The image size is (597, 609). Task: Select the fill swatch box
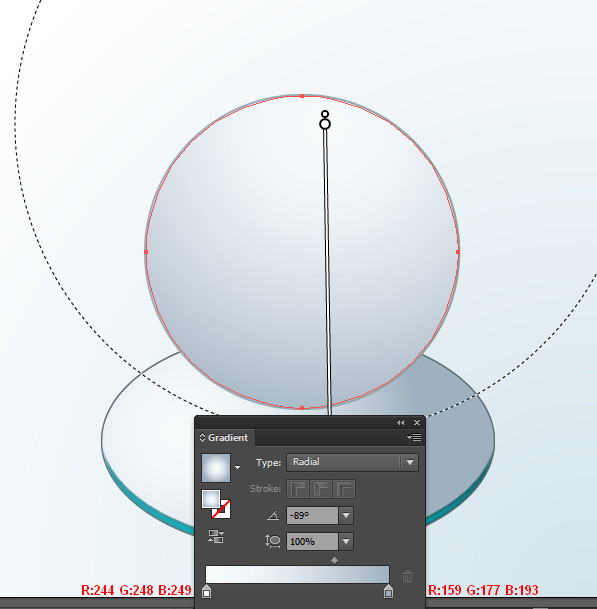[211, 499]
